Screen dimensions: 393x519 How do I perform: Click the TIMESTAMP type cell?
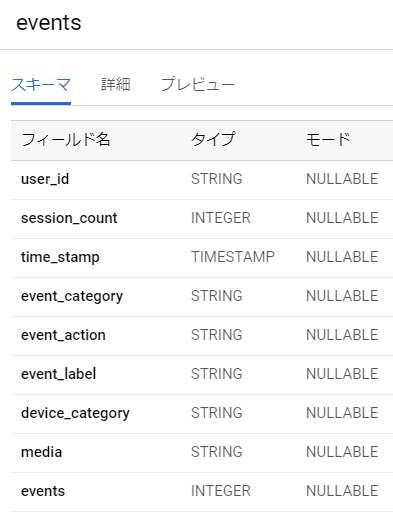233,257
